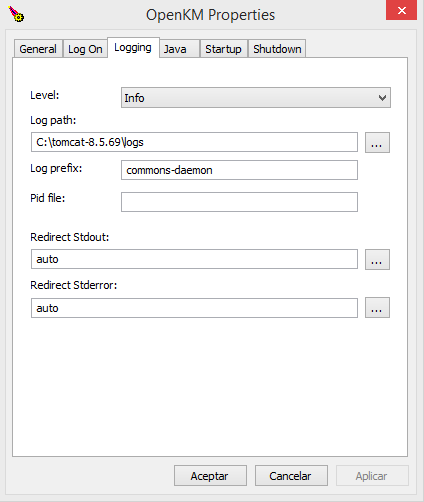Open the Startup tab
This screenshot has width=424, height=502.
(223, 49)
